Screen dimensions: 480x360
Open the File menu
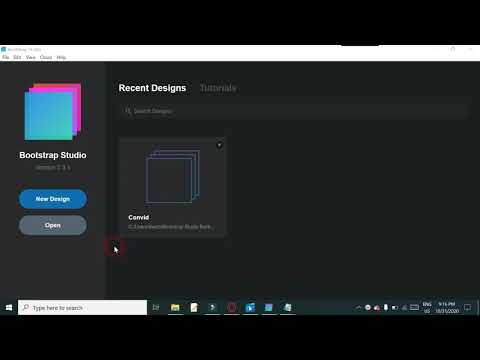[x=6, y=57]
